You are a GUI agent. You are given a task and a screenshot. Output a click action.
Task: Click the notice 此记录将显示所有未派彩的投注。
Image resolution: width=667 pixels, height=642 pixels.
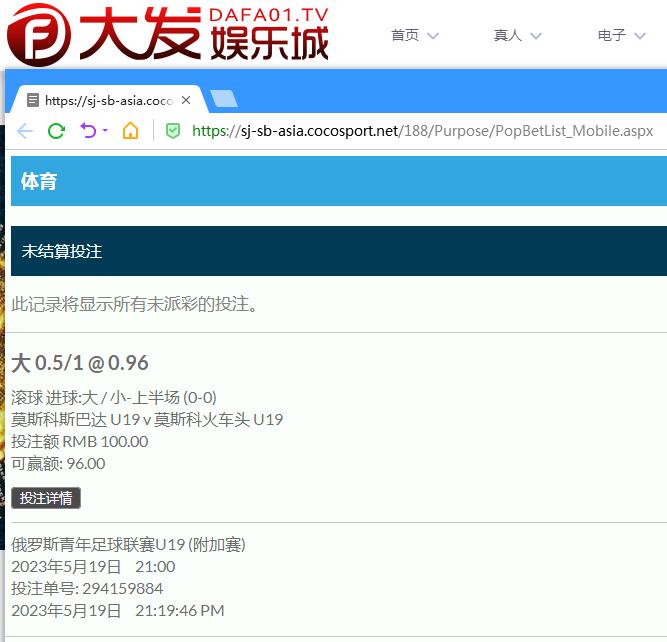tap(135, 304)
